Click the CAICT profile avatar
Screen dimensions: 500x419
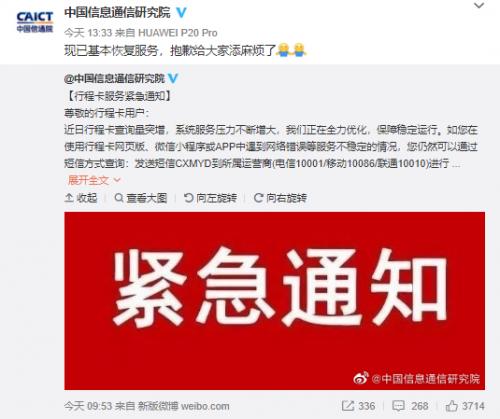(35, 22)
